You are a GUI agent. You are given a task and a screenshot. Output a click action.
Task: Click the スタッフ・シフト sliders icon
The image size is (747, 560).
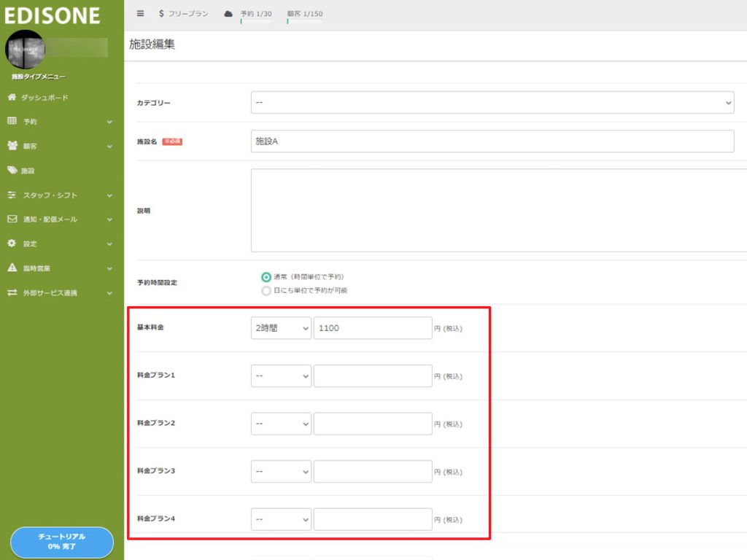coord(12,195)
